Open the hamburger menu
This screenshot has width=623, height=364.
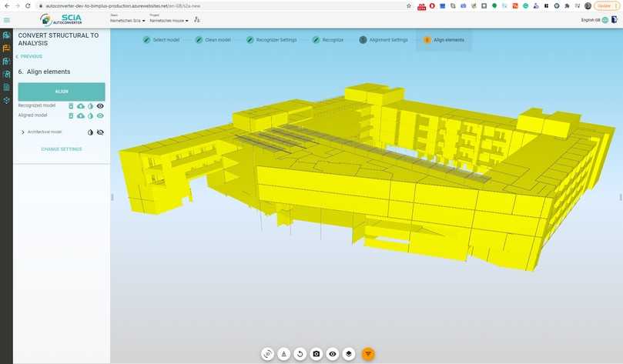pos(7,20)
